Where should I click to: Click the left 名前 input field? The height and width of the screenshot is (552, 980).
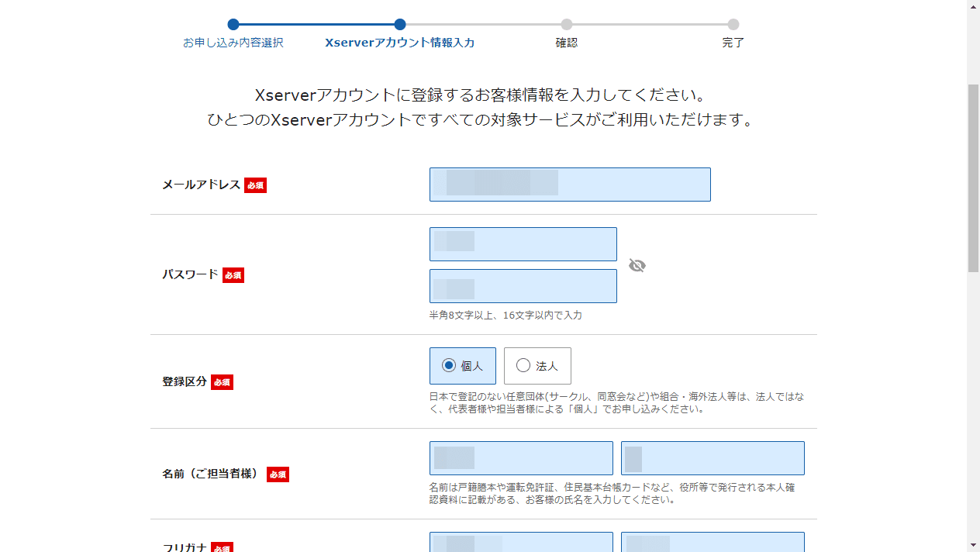(521, 458)
